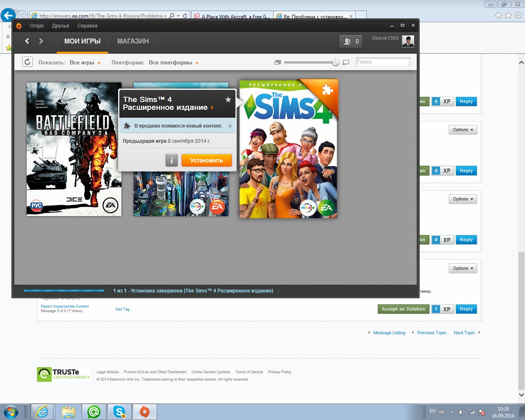Open the second Options dropdown in forum
The width and height of the screenshot is (525, 420).
(463, 199)
